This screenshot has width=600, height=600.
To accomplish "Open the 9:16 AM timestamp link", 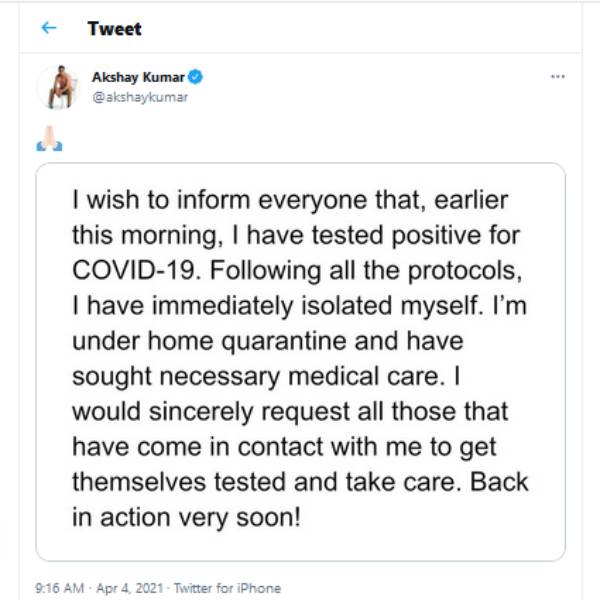I will click(59, 588).
